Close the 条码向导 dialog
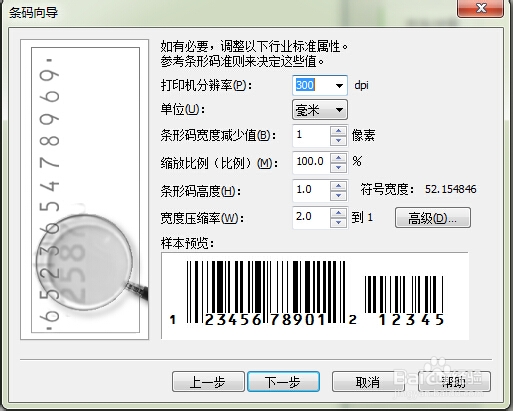This screenshot has width=513, height=411. [x=481, y=8]
